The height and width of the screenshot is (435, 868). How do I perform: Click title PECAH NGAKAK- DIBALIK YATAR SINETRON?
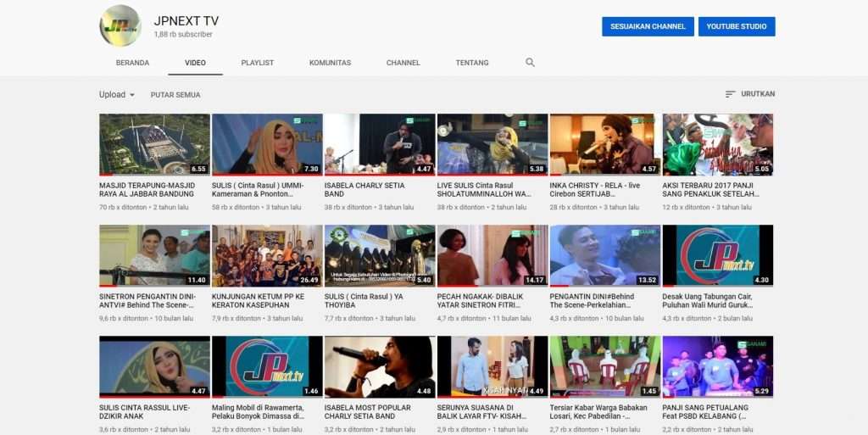(480, 300)
